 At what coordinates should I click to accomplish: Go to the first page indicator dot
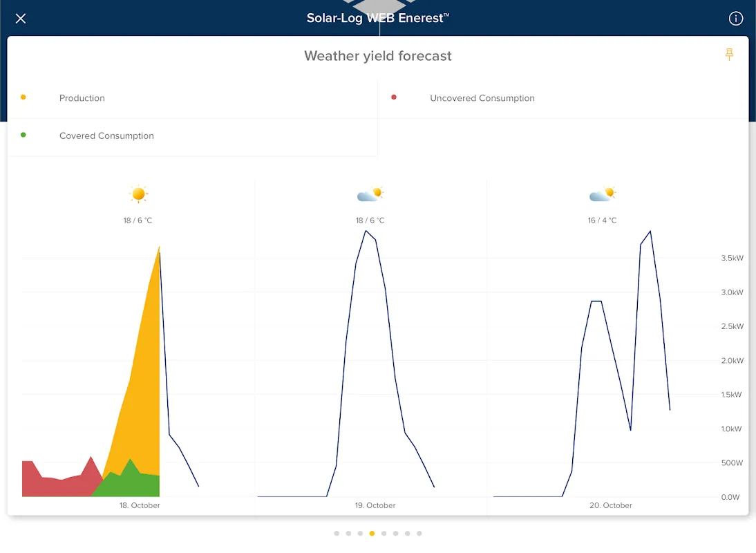337,534
